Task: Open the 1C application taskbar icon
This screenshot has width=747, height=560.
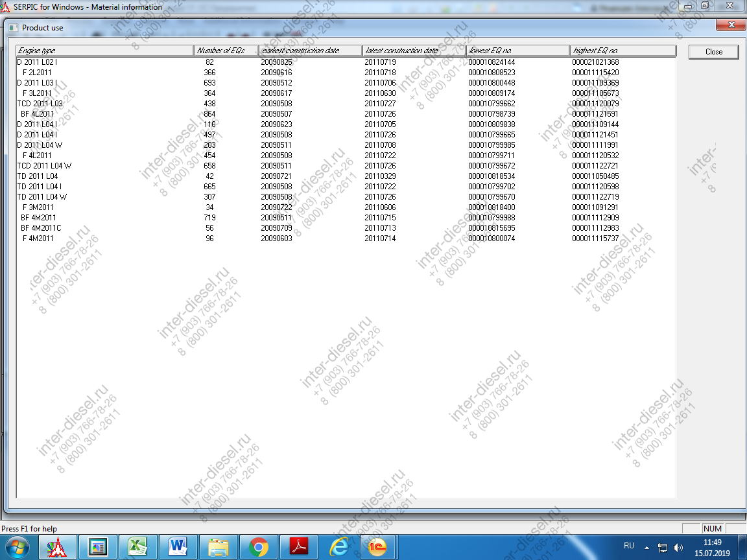Action: pos(378,547)
